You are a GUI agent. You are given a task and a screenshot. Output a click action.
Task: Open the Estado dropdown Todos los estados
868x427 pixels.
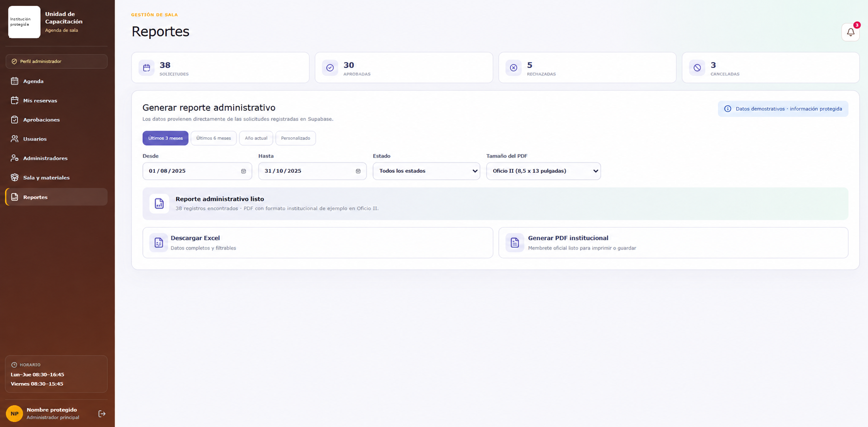pyautogui.click(x=426, y=171)
